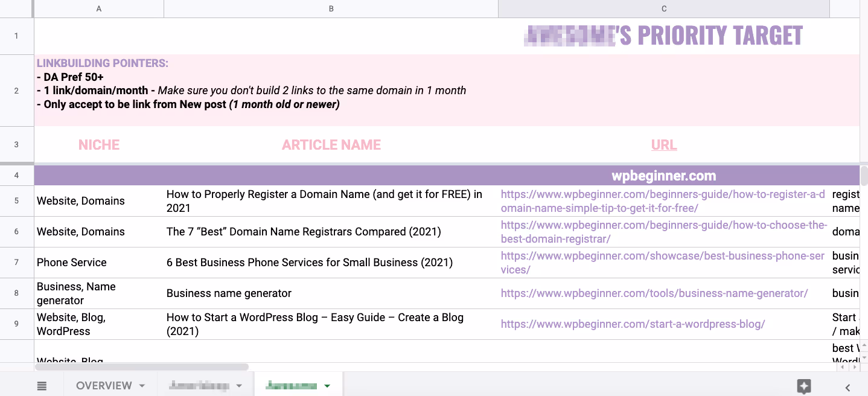Select row 1 header

click(x=17, y=36)
